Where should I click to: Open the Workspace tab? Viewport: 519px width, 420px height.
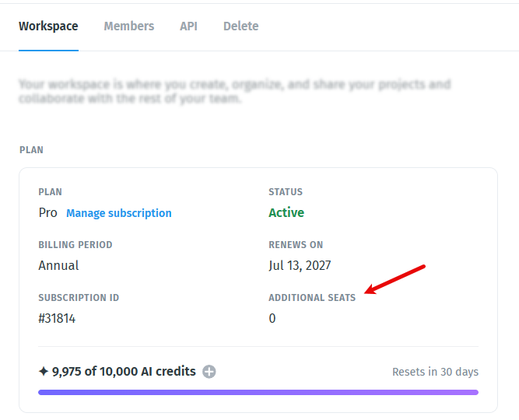click(x=48, y=26)
